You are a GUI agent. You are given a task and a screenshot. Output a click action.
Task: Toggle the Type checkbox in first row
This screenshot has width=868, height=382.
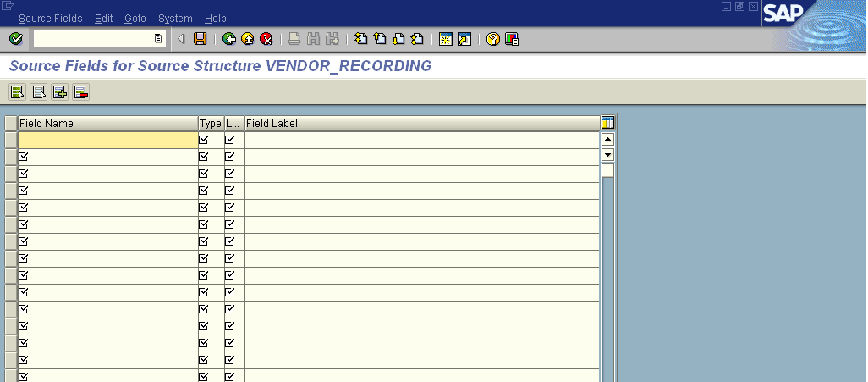pyautogui.click(x=204, y=140)
